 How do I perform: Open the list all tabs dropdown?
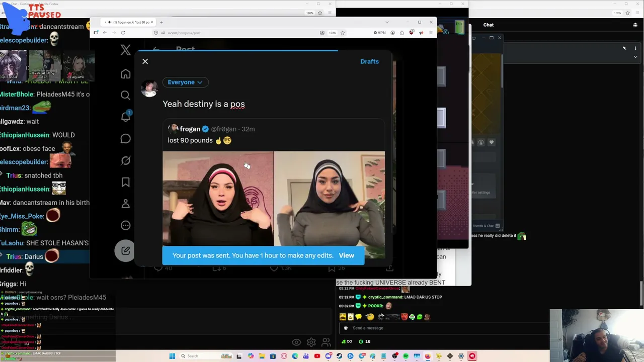tap(387, 22)
